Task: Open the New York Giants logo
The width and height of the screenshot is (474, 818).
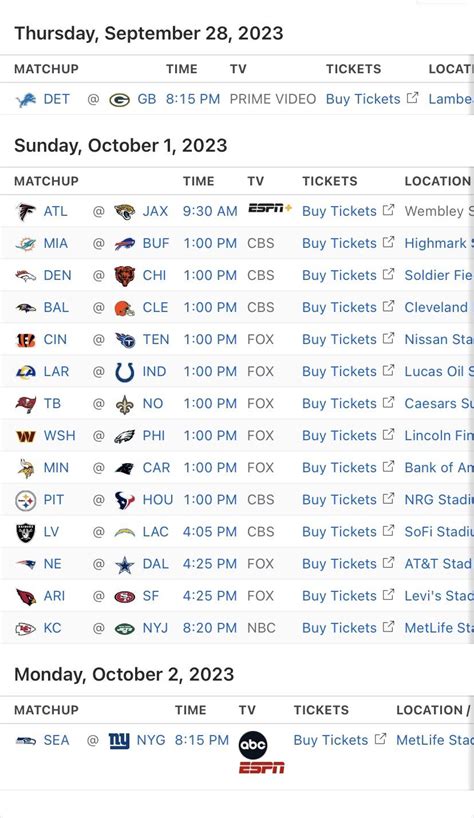Action: (119, 740)
